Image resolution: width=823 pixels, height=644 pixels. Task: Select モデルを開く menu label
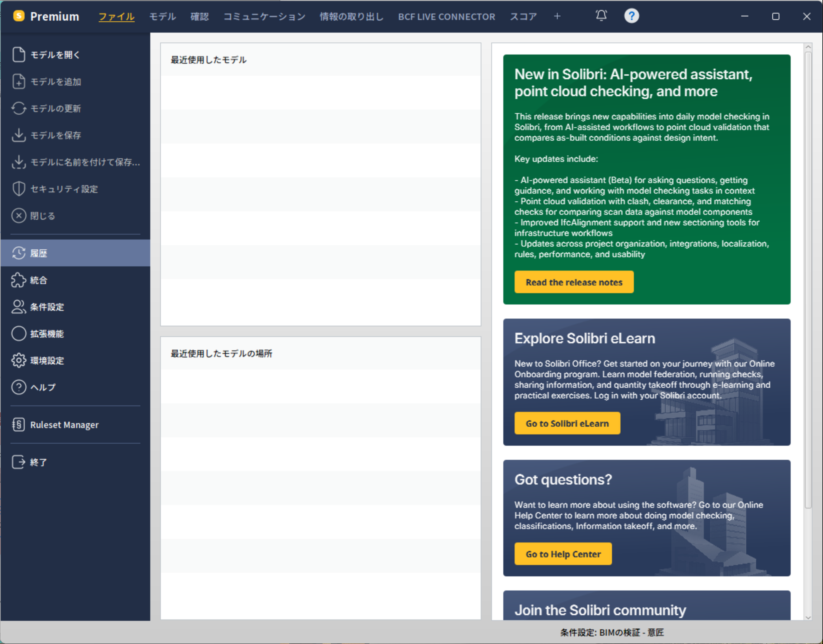tap(55, 55)
